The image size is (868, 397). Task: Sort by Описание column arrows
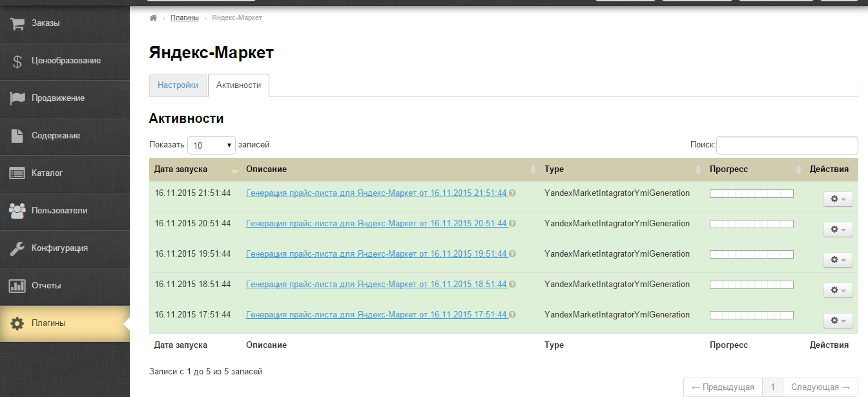533,169
